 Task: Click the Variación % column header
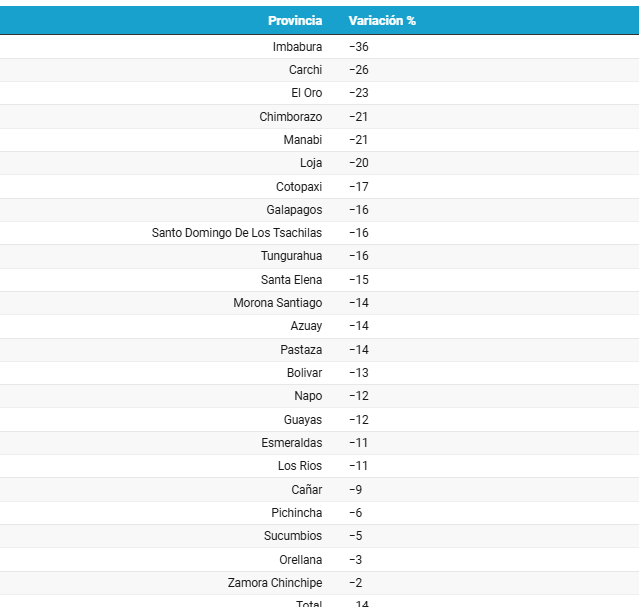point(382,21)
